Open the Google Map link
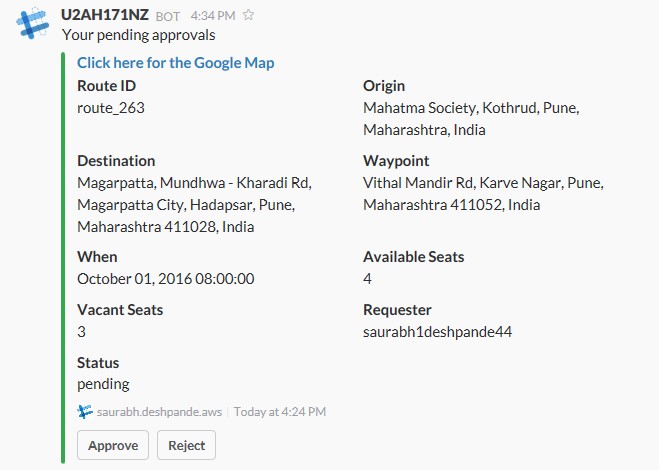The width and height of the screenshot is (659, 470). [176, 63]
